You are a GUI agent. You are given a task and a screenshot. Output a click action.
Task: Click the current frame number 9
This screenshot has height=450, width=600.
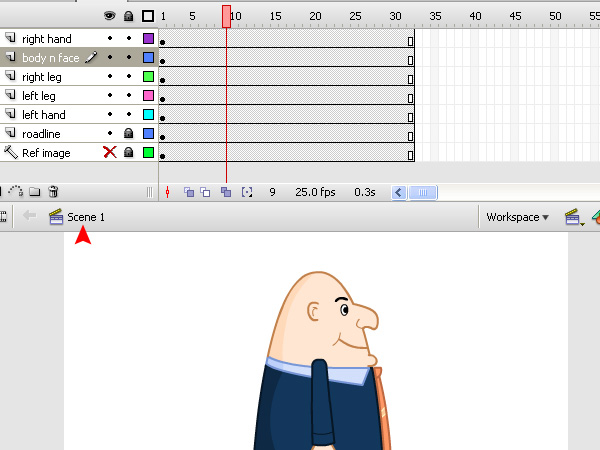[272, 192]
